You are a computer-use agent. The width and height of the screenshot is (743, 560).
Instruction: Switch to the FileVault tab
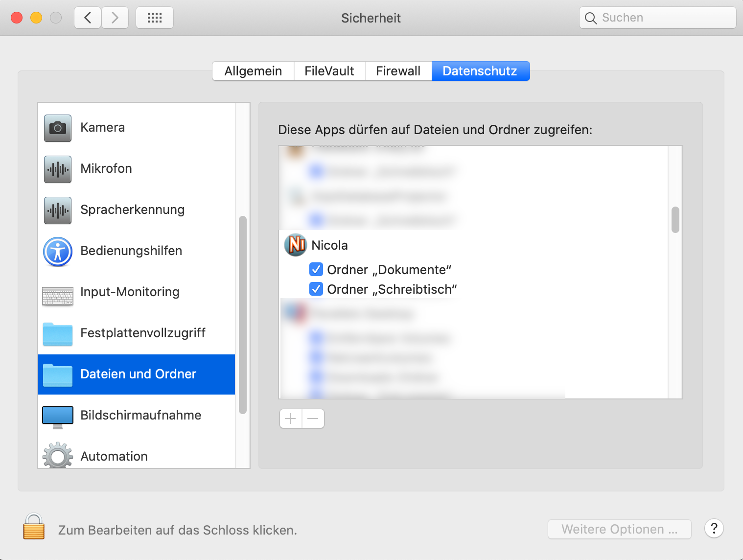point(329,71)
